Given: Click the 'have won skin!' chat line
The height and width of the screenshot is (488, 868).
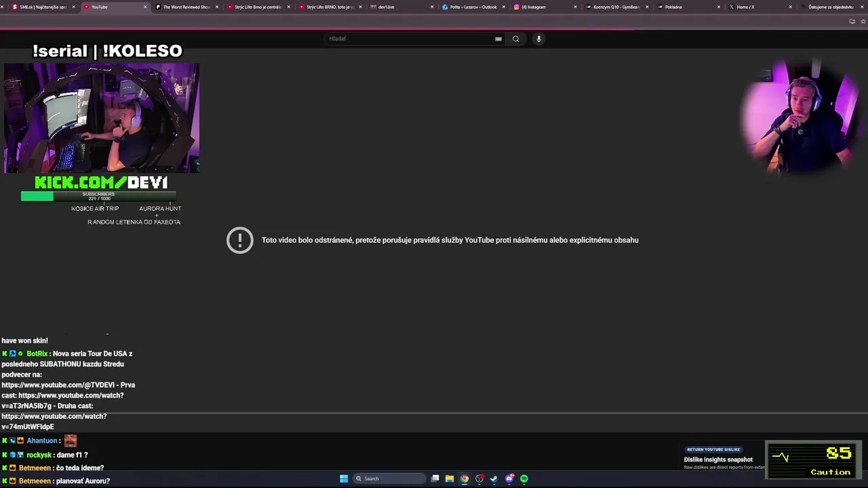Looking at the screenshot, I should click(24, 341).
